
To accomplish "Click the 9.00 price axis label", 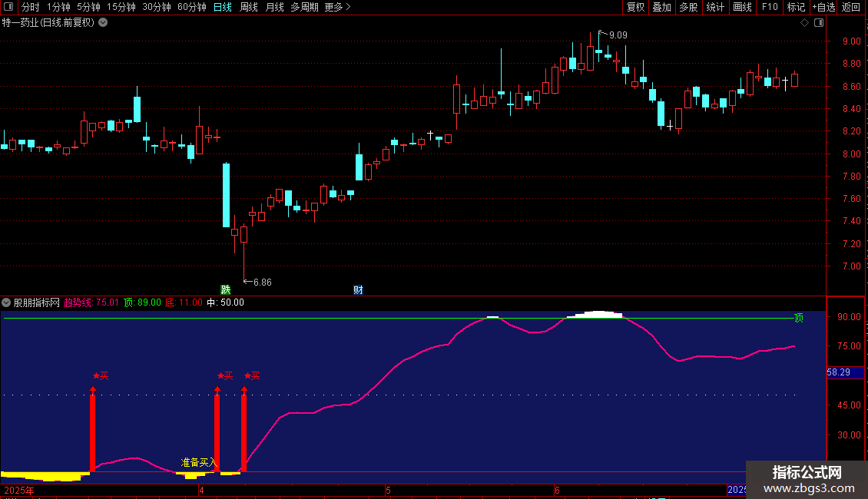I will [851, 41].
